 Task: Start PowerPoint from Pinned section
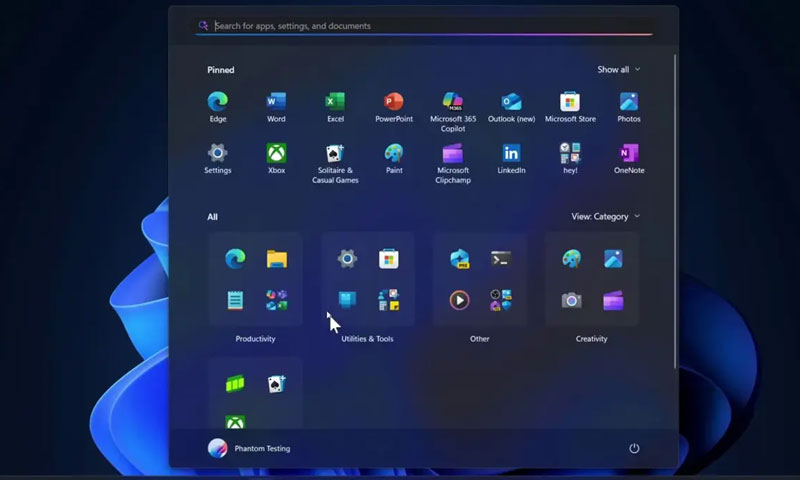394,107
